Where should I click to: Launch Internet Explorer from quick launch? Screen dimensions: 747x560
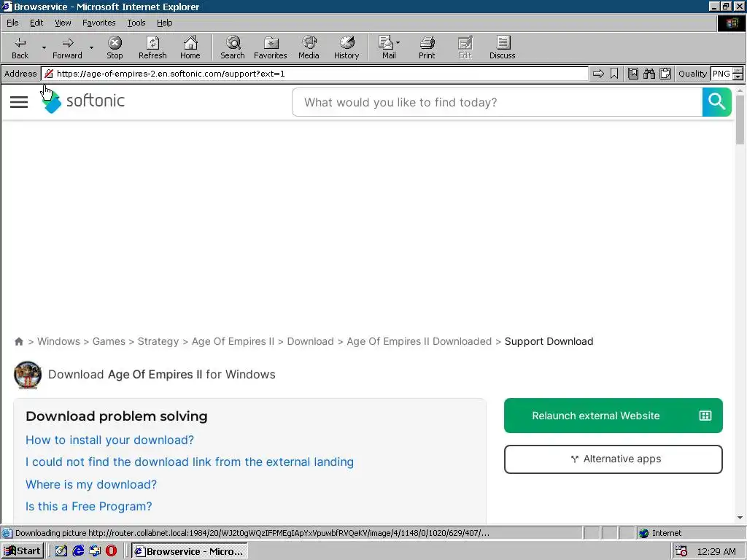(x=78, y=551)
